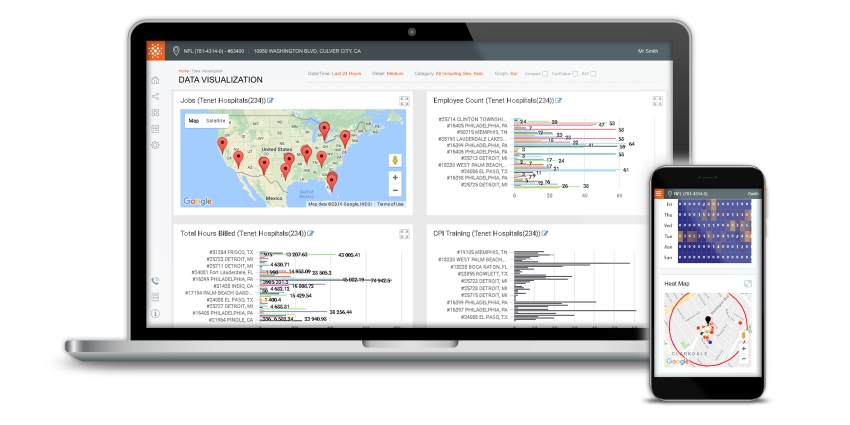
Task: Open the settings gear icon in sidebar
Action: coord(156,145)
